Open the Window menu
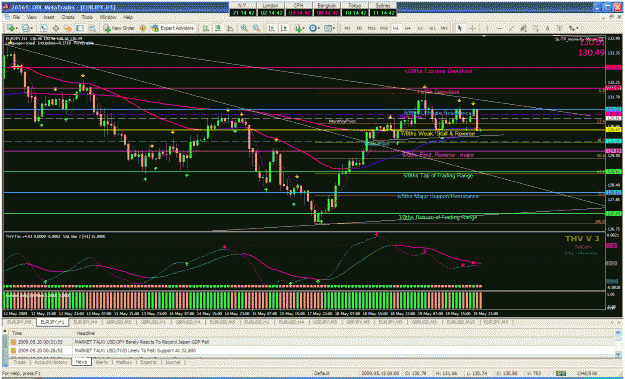This screenshot has width=625, height=379. tap(108, 18)
